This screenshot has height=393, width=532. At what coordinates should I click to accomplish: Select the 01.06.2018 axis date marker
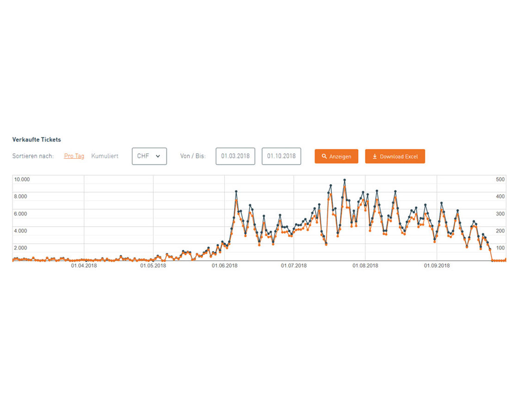coord(225,266)
